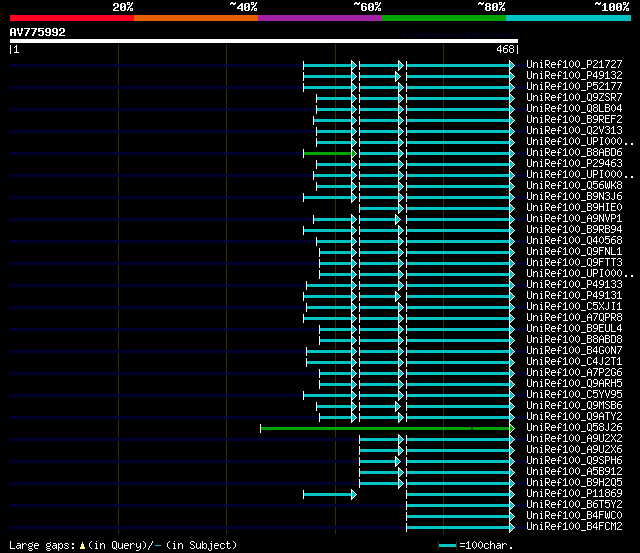640x553 pixels.
Task: Select hit label UniRef100_Q9SPH6
Action: coord(574,461)
